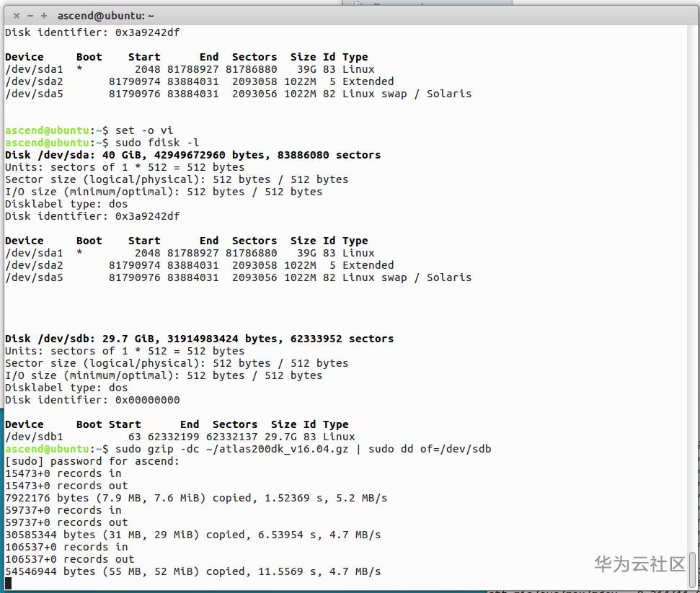
Task: Minimize the terminal window
Action: click(x=30, y=16)
